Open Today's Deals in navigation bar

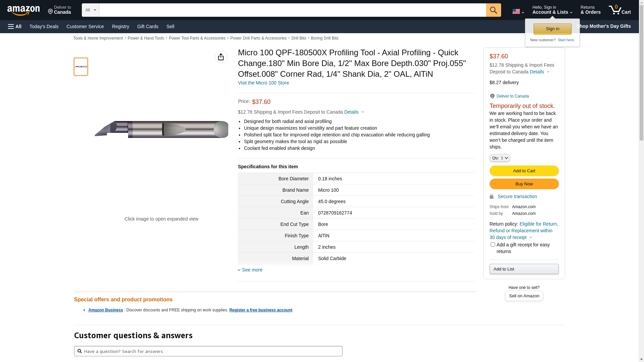44,26
